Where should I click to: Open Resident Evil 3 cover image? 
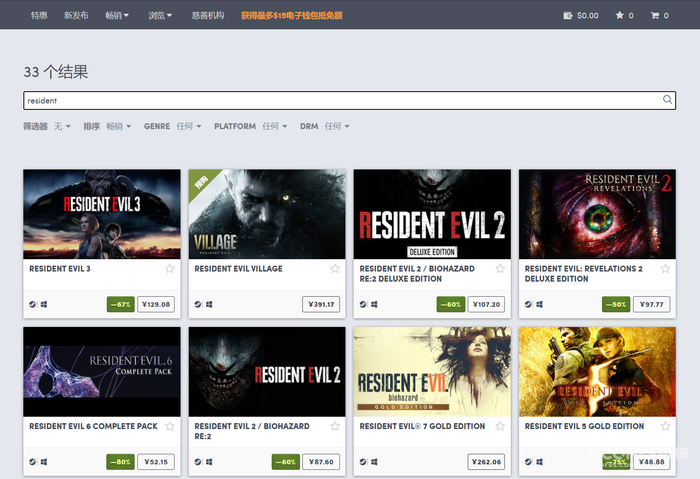click(x=102, y=214)
